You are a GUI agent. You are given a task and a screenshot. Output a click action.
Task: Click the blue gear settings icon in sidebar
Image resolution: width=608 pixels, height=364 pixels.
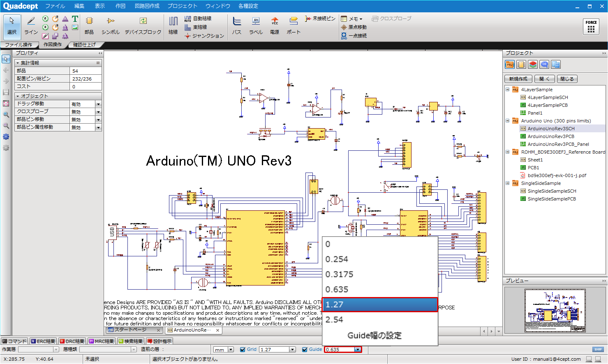coord(6,137)
